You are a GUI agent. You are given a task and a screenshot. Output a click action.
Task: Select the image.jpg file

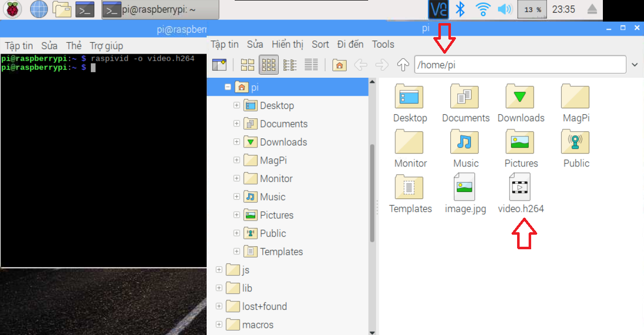coord(465,194)
